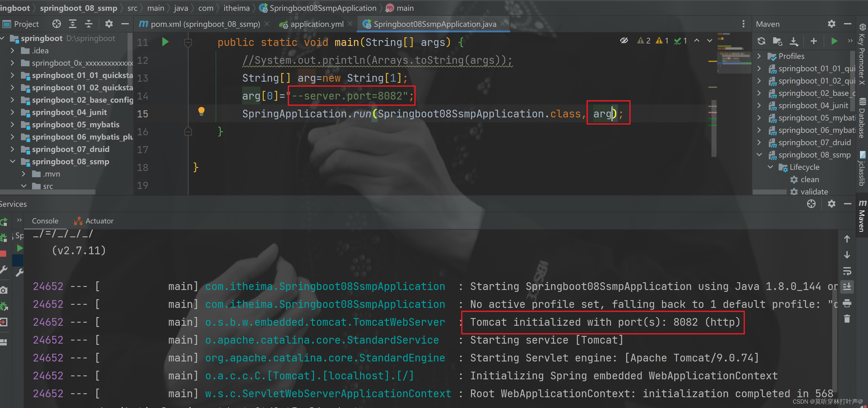This screenshot has width=868, height=408.
Task: Click Project view selector title
Action: tap(21, 24)
